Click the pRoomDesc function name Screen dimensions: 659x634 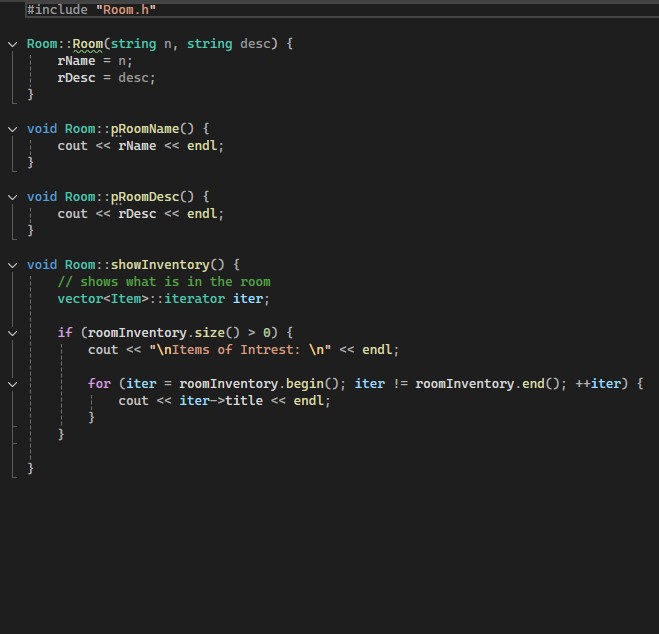tap(145, 197)
